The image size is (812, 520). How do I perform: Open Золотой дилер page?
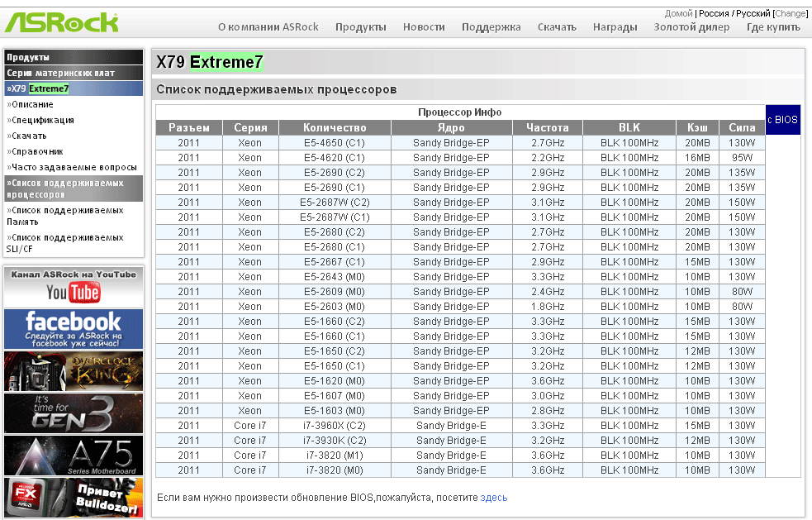(691, 27)
